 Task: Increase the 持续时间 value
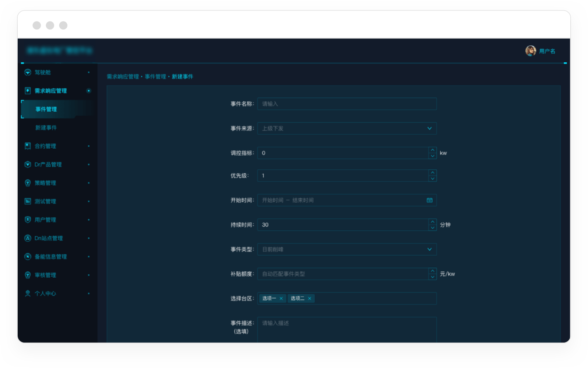click(x=433, y=222)
